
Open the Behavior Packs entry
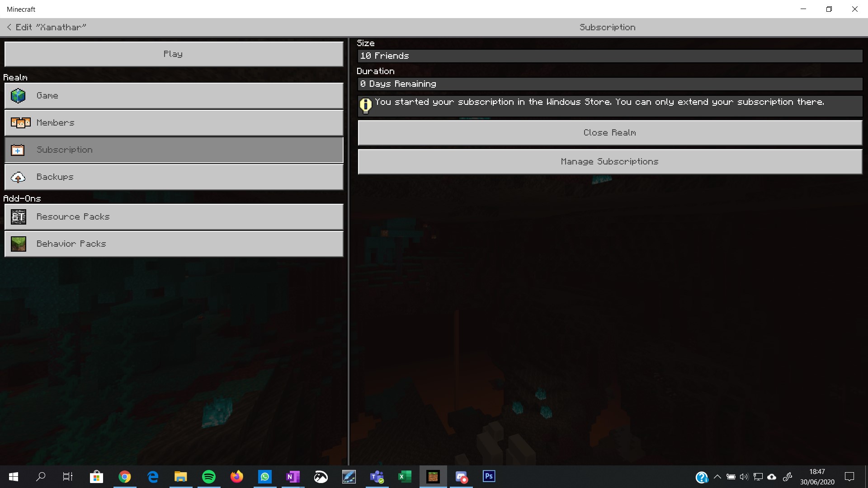(174, 244)
